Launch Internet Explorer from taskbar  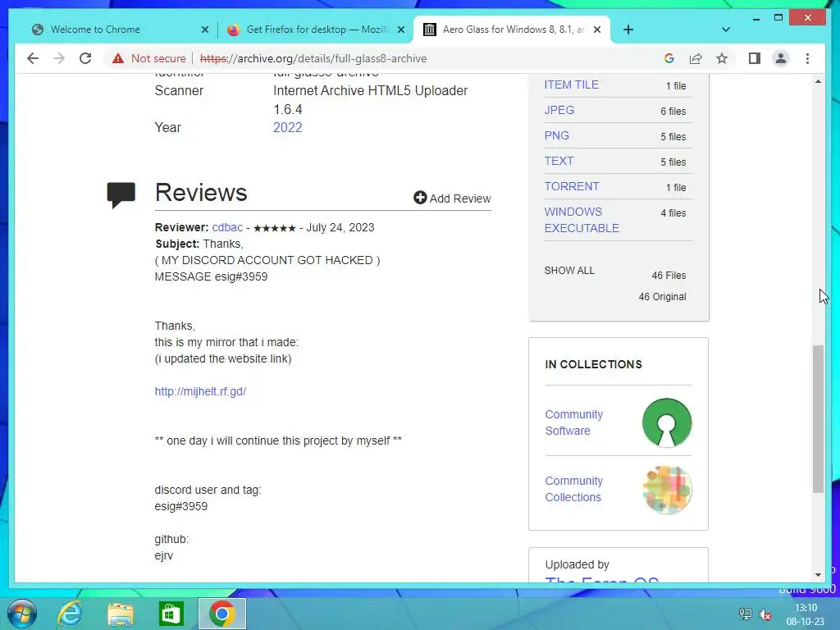click(x=71, y=614)
